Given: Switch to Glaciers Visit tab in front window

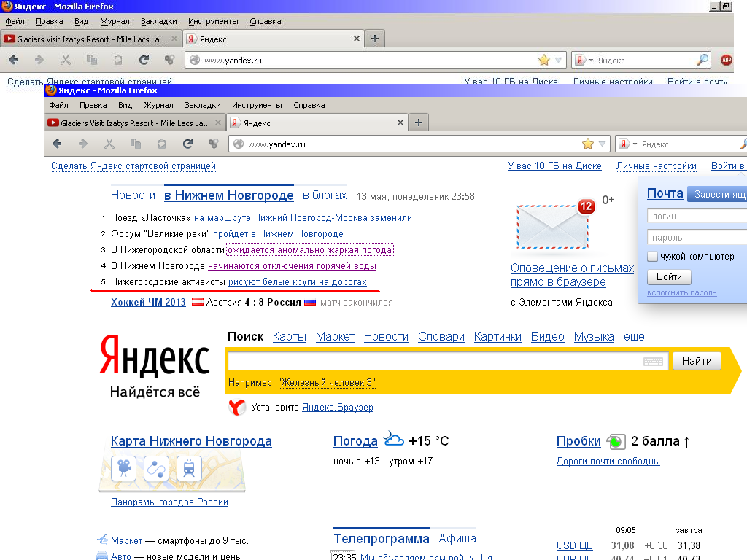Looking at the screenshot, I should pyautogui.click(x=134, y=122).
